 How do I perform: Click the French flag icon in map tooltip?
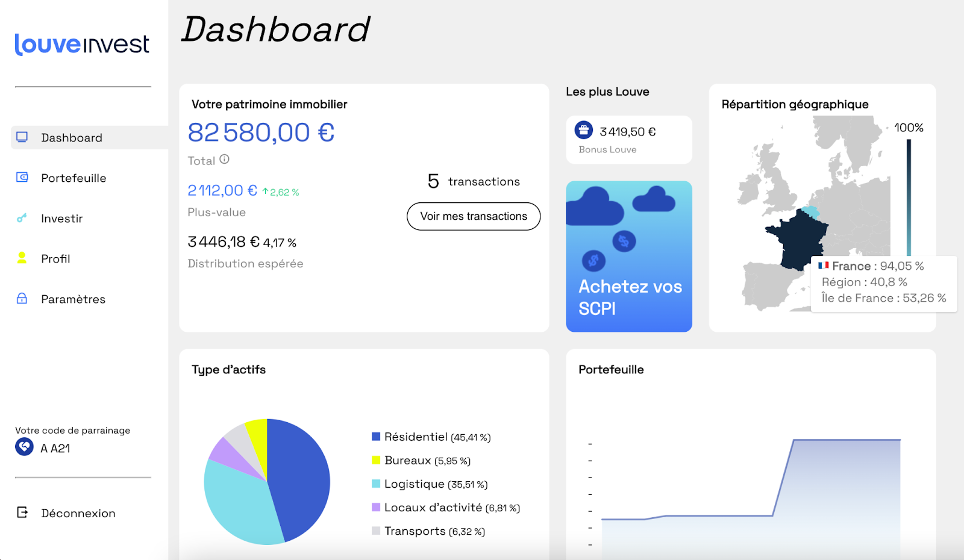(823, 266)
